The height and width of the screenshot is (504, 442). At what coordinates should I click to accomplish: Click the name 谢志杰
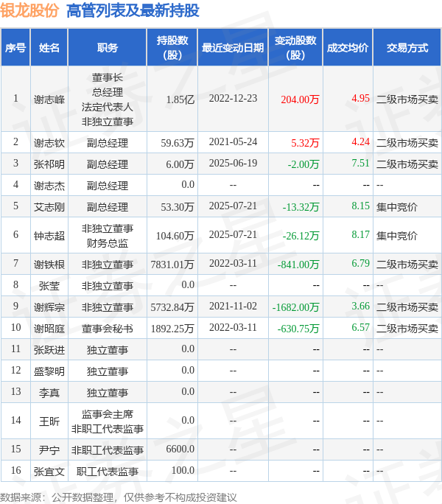(49, 186)
